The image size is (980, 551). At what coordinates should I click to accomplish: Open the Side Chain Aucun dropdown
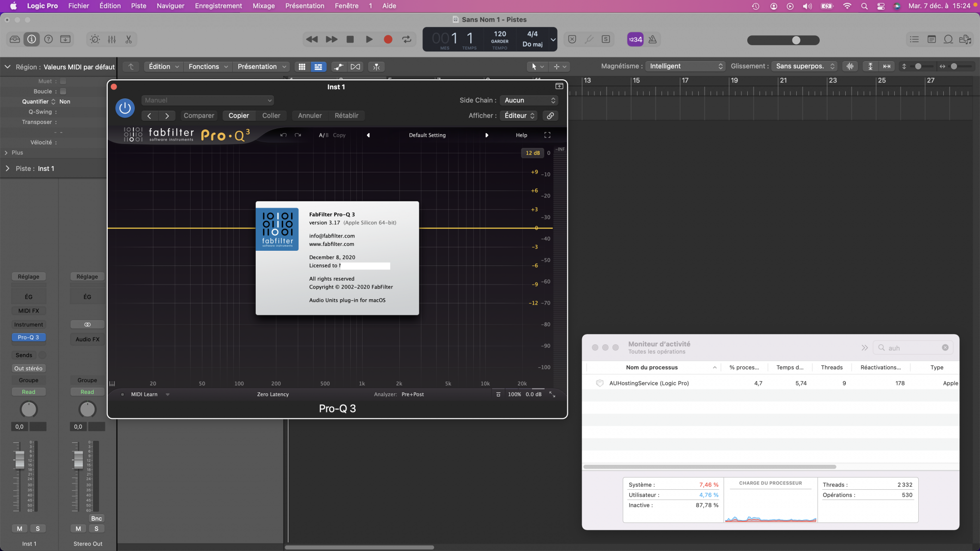pyautogui.click(x=530, y=100)
